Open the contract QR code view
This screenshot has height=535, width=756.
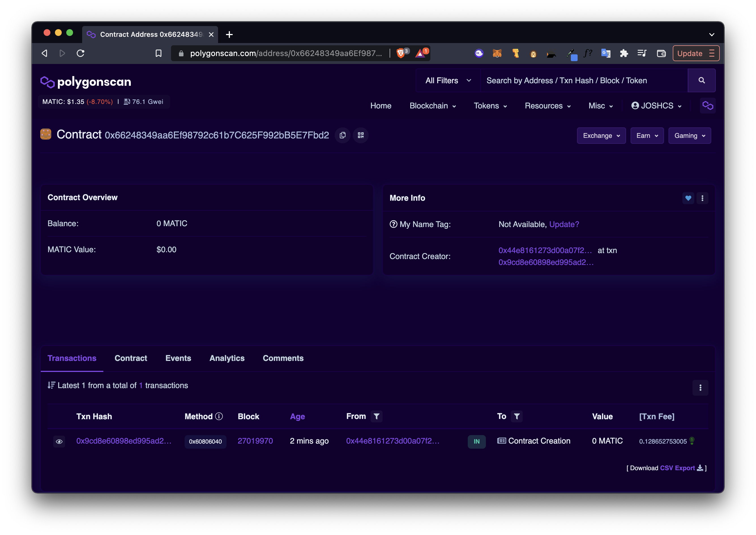coord(360,135)
